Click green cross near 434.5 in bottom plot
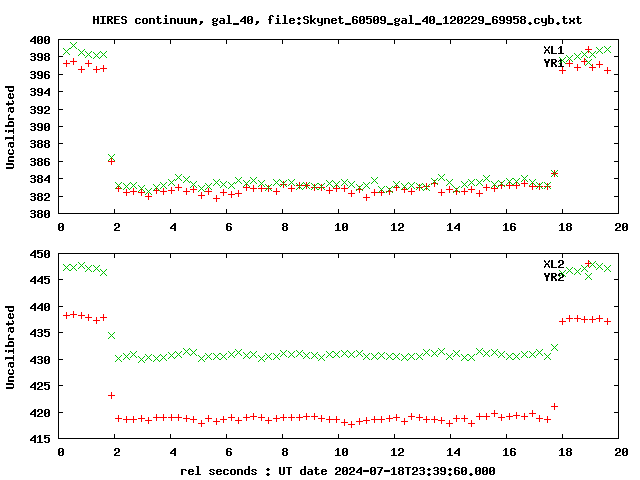The height and width of the screenshot is (480, 640). coord(111,336)
